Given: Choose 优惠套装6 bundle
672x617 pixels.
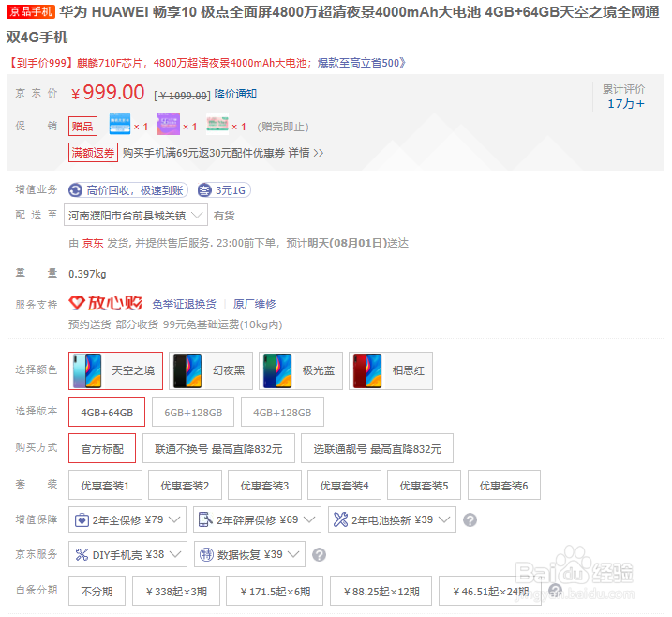Looking at the screenshot, I should pyautogui.click(x=504, y=485).
